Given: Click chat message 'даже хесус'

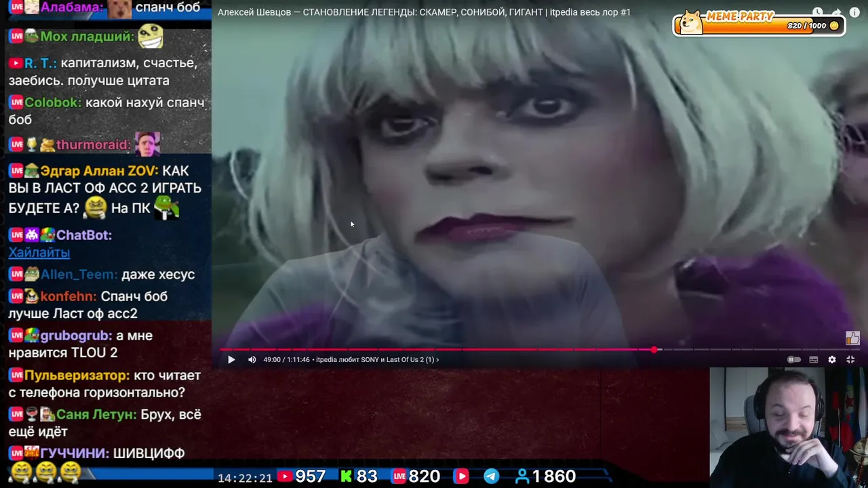Looking at the screenshot, I should click(x=158, y=274).
